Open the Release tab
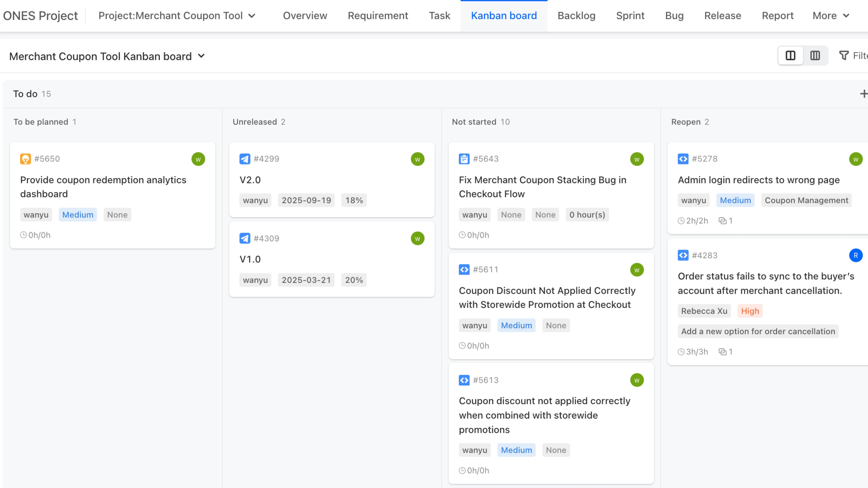This screenshot has height=488, width=868. [722, 16]
